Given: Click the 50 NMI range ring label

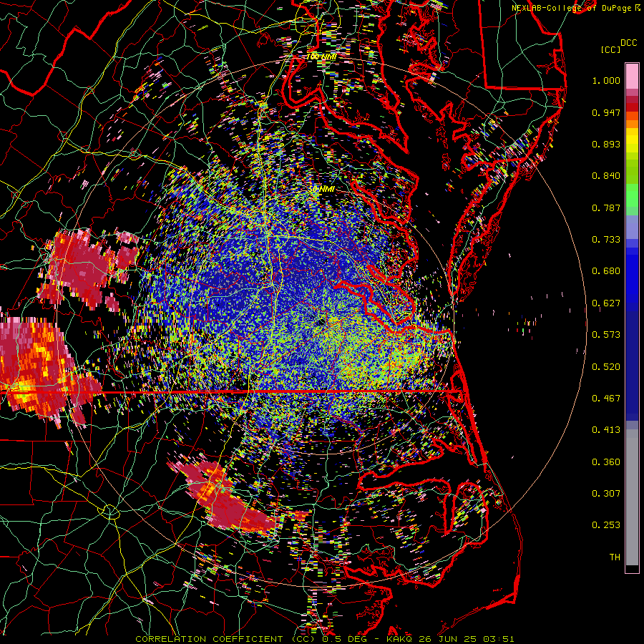Looking at the screenshot, I should [x=321, y=189].
